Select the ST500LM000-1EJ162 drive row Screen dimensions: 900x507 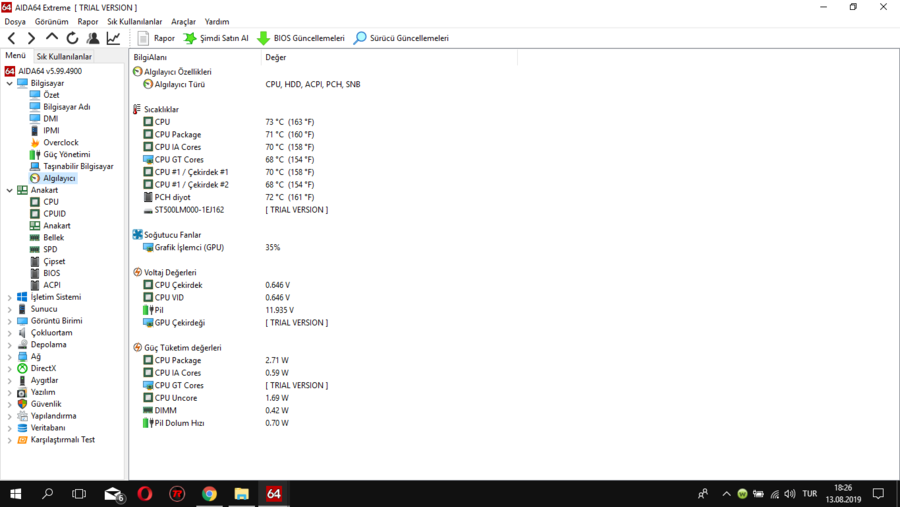236,210
